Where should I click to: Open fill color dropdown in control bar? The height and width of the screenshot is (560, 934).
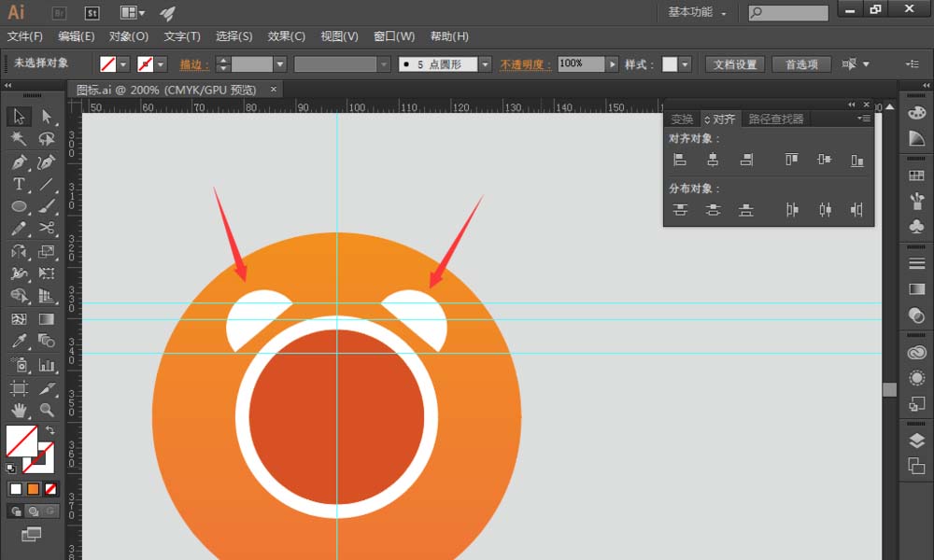click(x=123, y=64)
